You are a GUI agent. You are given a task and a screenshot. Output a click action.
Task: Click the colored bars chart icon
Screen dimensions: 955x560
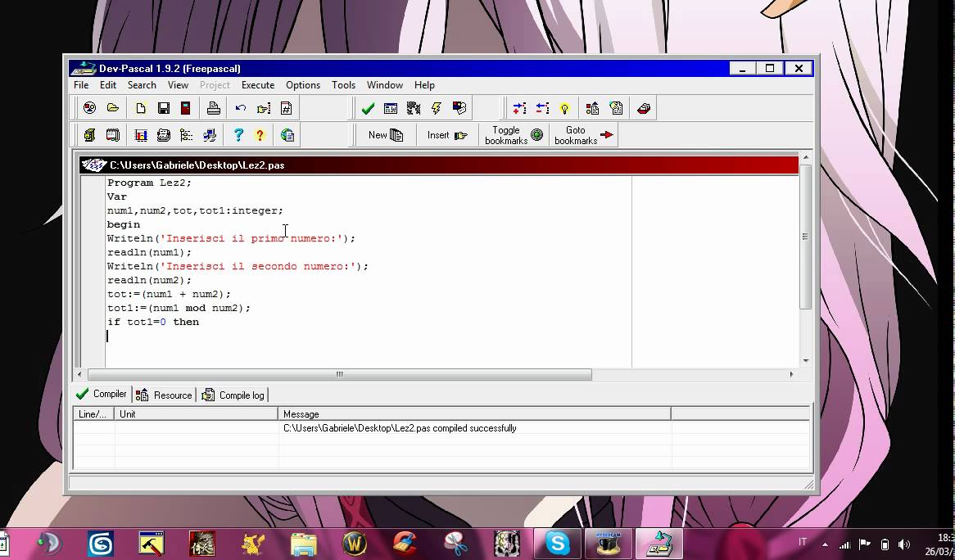pos(141,135)
